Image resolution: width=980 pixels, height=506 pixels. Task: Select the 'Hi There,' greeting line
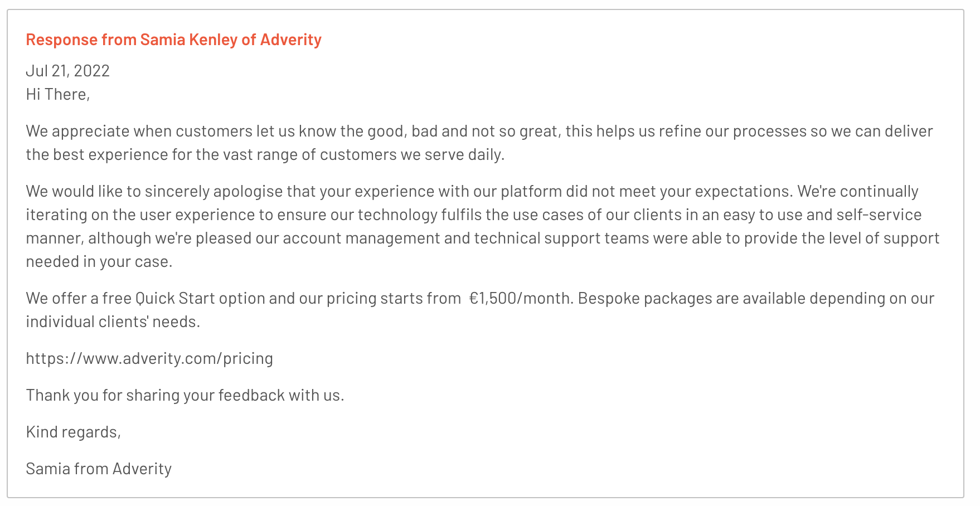[x=58, y=94]
